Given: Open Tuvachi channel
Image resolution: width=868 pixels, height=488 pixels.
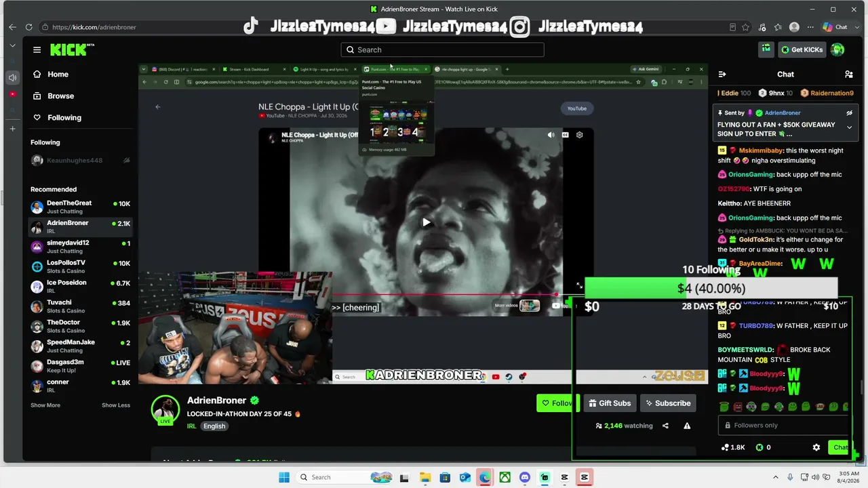Looking at the screenshot, I should [x=81, y=306].
